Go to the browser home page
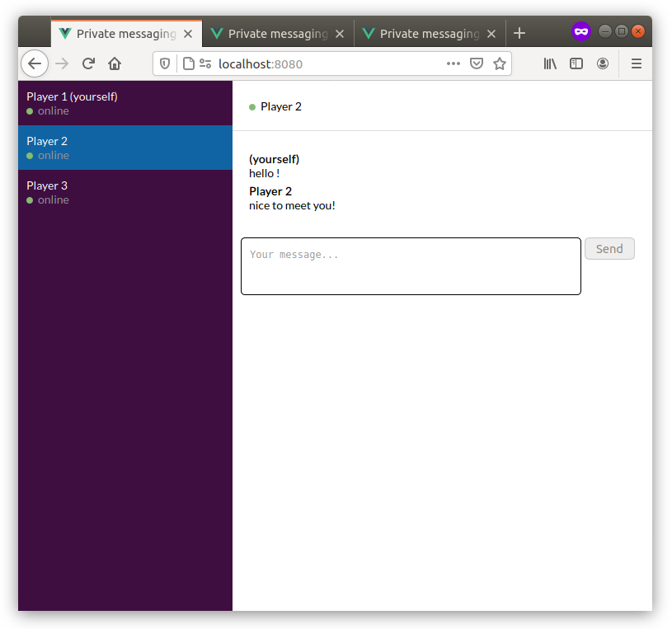Screen dimensions: 672x629 point(115,63)
